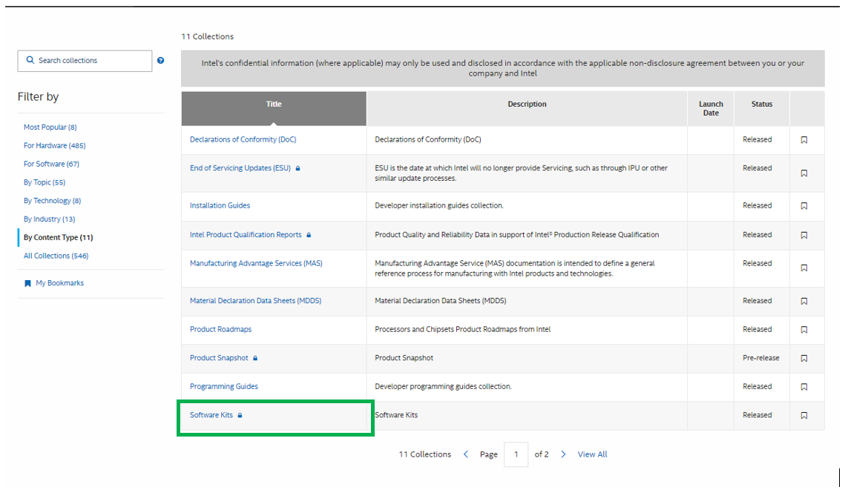Click the confidential information notice banner
Screen dimensions: 848x504
point(502,68)
